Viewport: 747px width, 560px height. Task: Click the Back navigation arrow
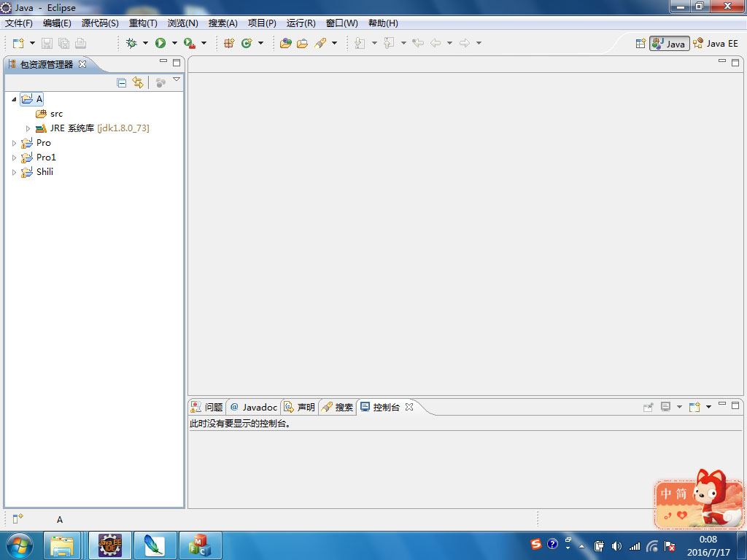[x=435, y=43]
